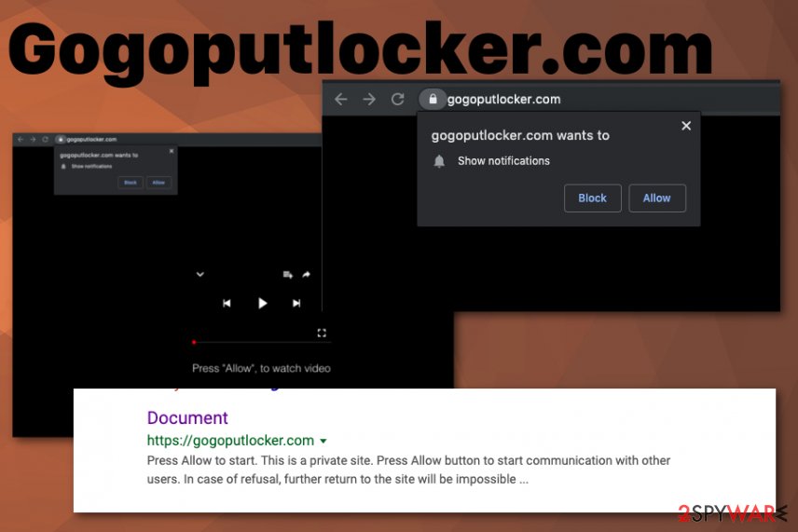Click the bell icon beside Show notifications
798x532 pixels.
point(439,161)
